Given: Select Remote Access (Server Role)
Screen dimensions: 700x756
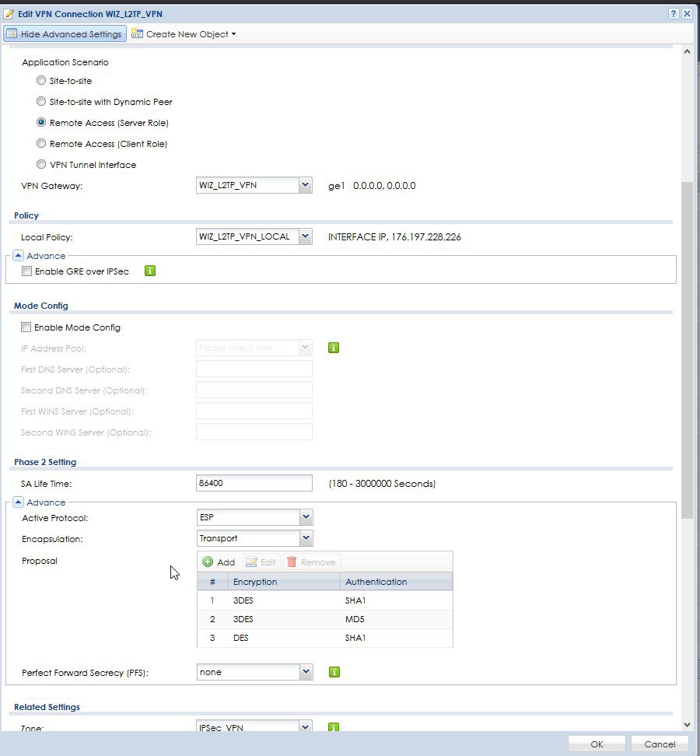Looking at the screenshot, I should [x=41, y=122].
